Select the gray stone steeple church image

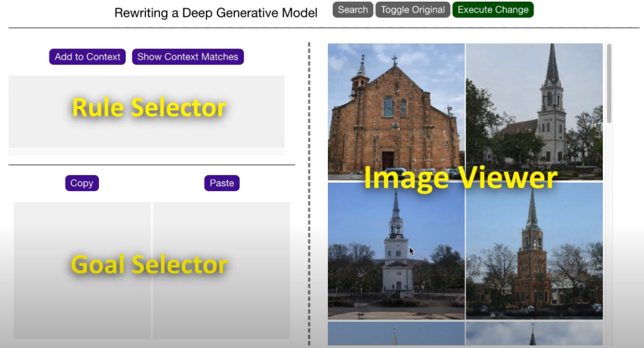point(534,112)
